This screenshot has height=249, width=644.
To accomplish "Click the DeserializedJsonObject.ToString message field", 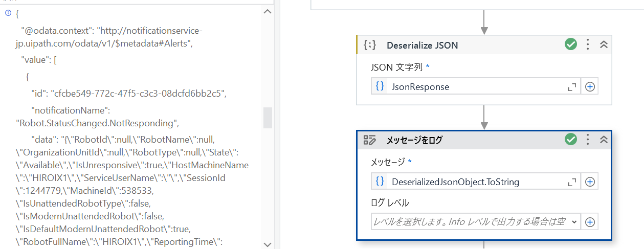I will 476,182.
